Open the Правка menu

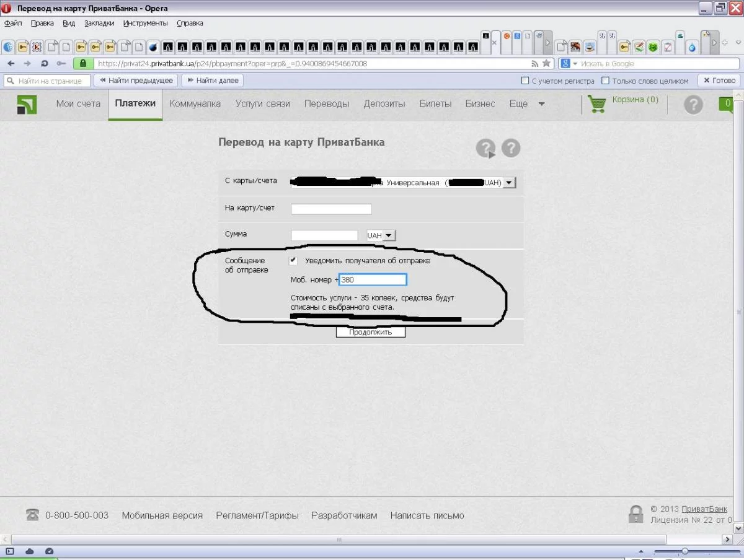(42, 24)
